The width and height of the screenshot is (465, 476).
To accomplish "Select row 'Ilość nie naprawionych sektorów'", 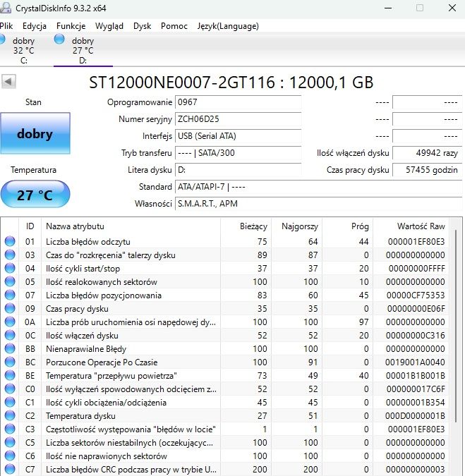I will [x=225, y=456].
